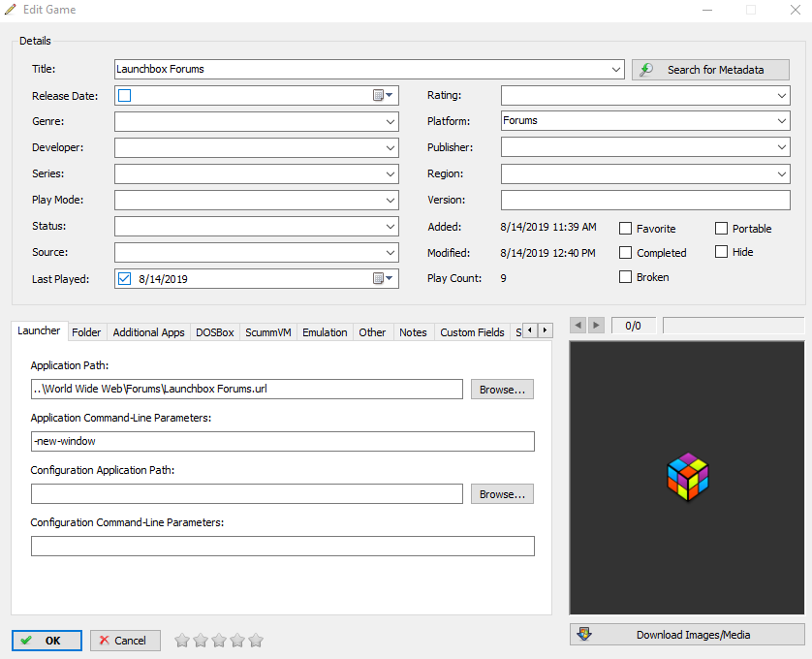
Task: Click the Configuration Application Path field
Action: (x=247, y=493)
